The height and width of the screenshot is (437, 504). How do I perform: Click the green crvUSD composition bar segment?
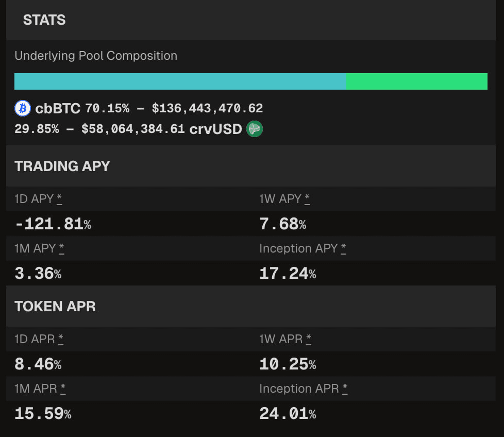tap(416, 81)
